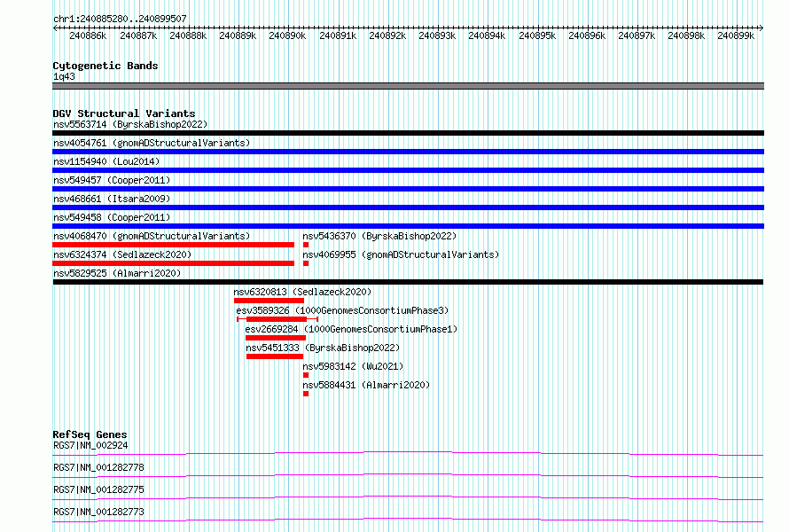
Task: Select the red bar under nsv5451333
Action: click(275, 356)
